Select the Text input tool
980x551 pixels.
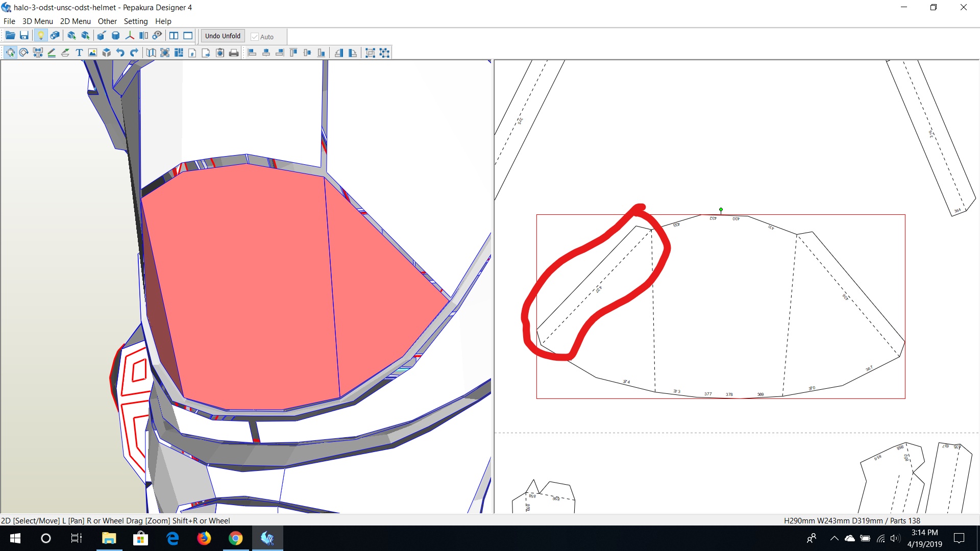click(79, 53)
